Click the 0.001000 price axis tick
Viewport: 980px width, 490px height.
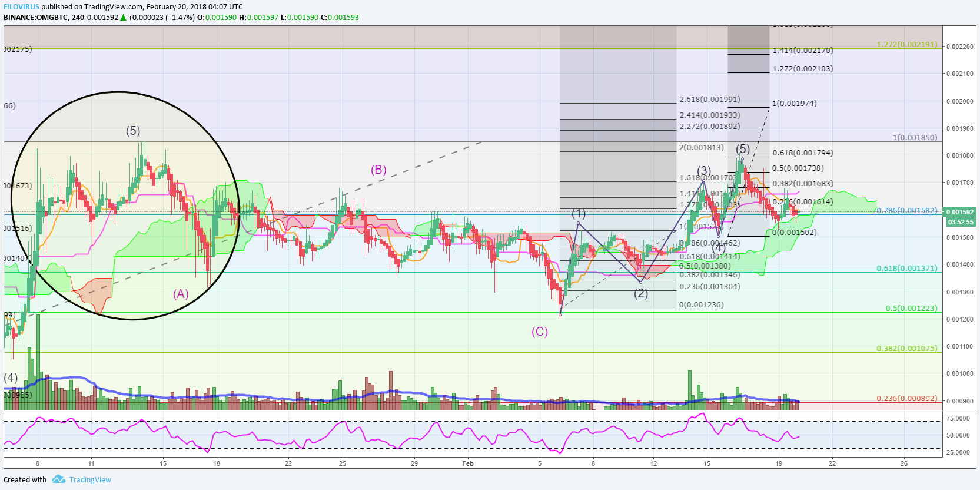point(960,373)
